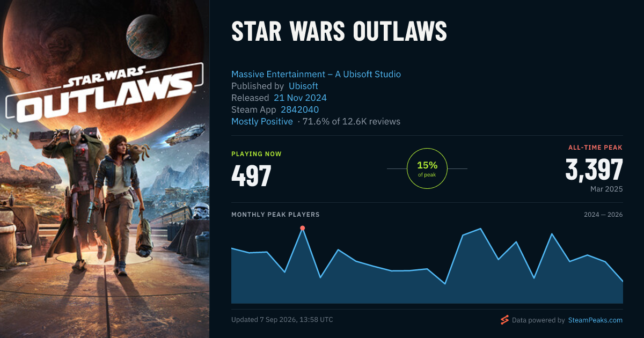Click the 15% of peak circle badge
644x338 pixels.
(x=427, y=168)
